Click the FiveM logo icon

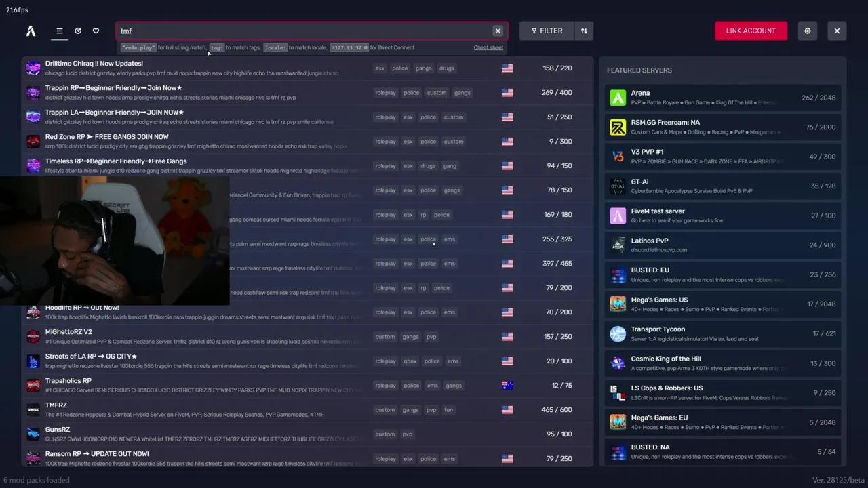click(31, 30)
